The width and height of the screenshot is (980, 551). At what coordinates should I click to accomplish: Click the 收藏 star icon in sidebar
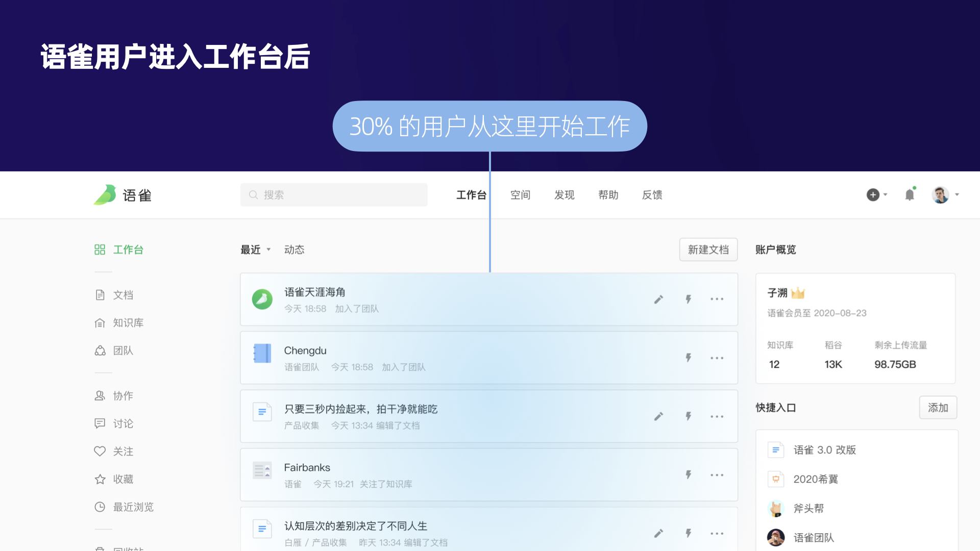100,479
